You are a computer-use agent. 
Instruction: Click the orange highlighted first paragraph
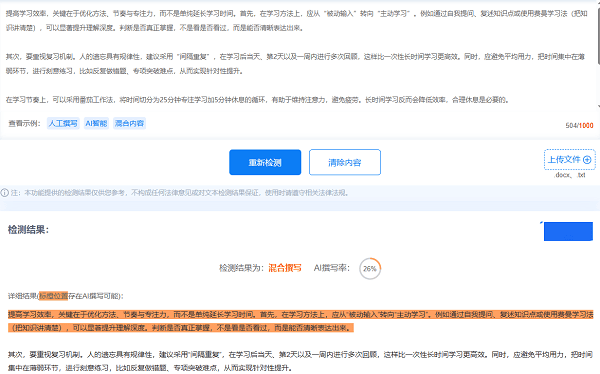point(300,321)
